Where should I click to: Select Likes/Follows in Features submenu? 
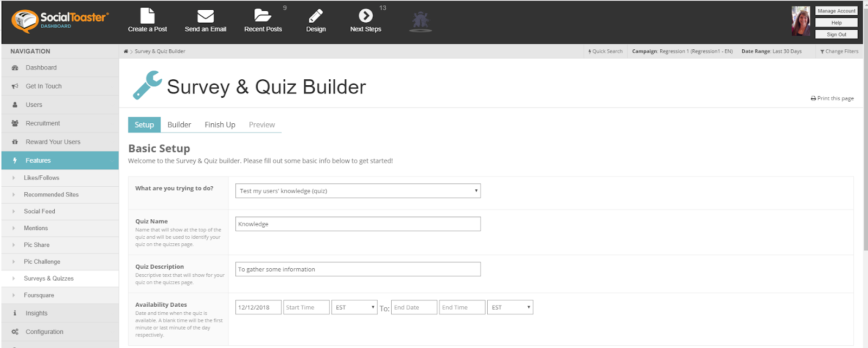(60, 178)
